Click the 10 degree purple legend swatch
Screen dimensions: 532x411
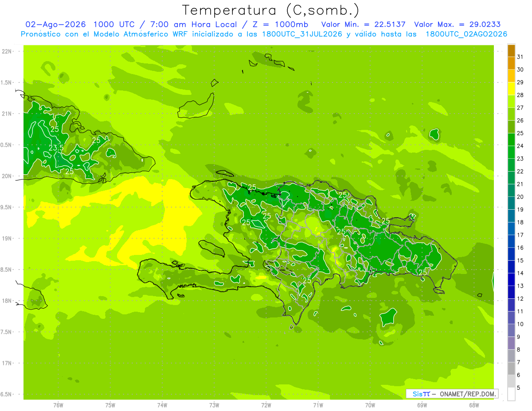point(511,318)
